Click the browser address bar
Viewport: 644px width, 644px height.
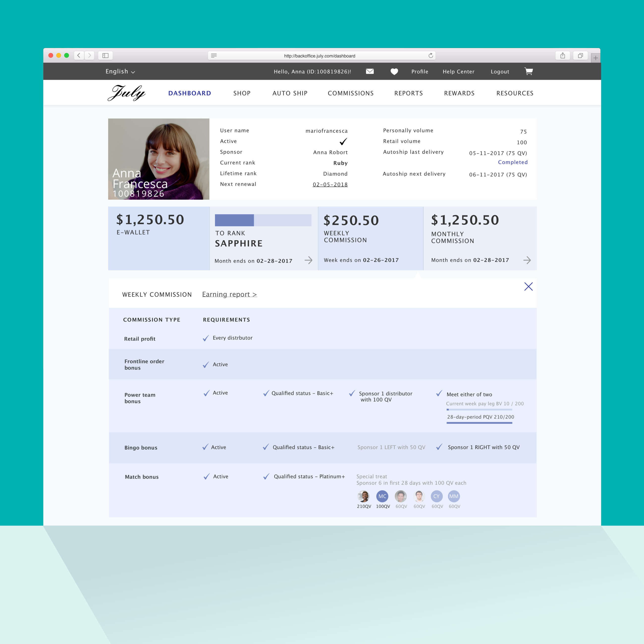(x=322, y=55)
